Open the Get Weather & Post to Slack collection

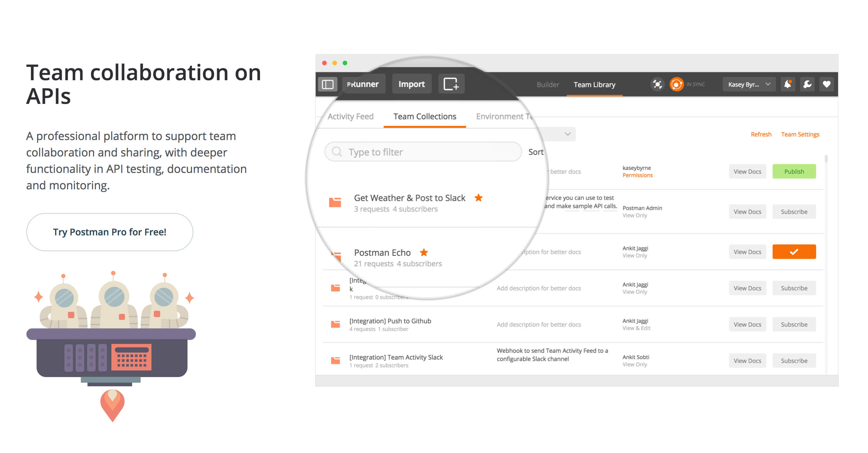click(409, 198)
